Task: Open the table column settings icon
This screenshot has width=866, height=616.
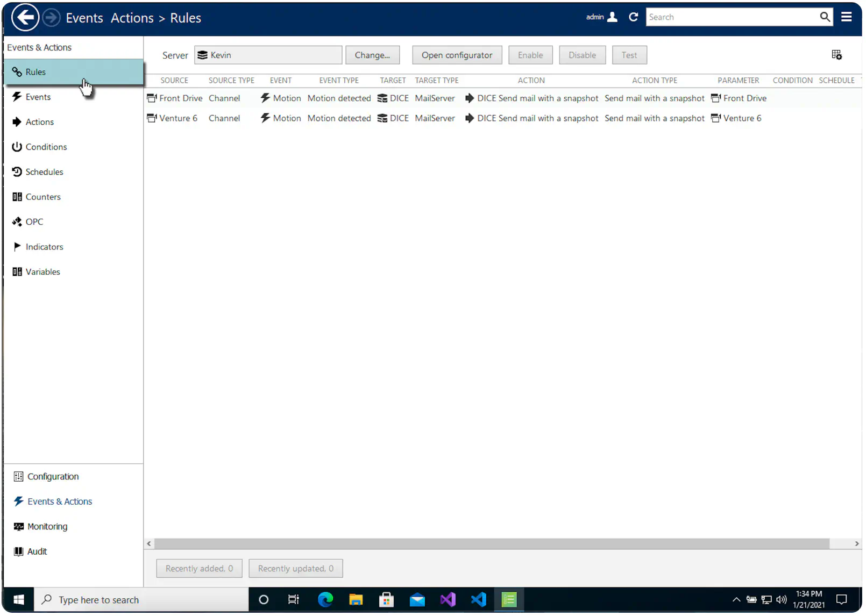Action: [836, 55]
